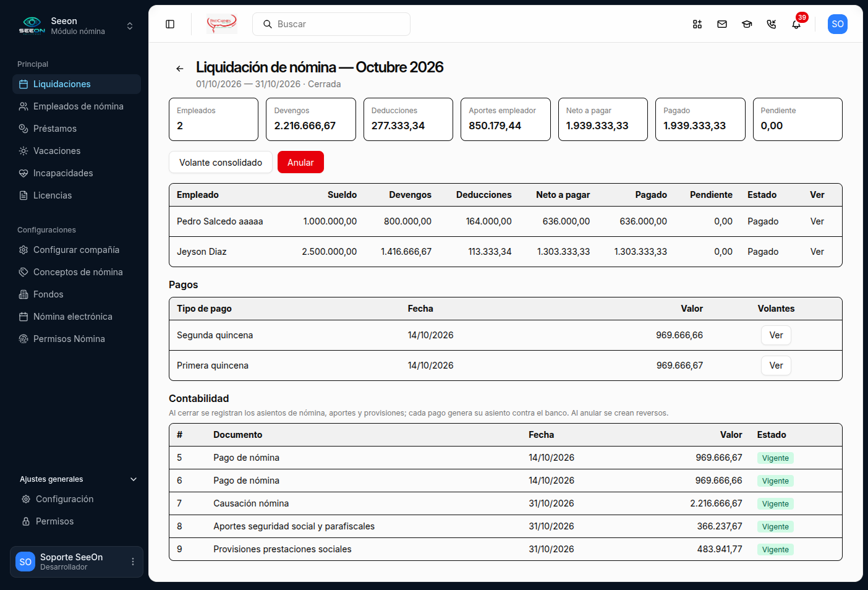Open Liquidaciones in sidebar
The height and width of the screenshot is (590, 868).
77,84
